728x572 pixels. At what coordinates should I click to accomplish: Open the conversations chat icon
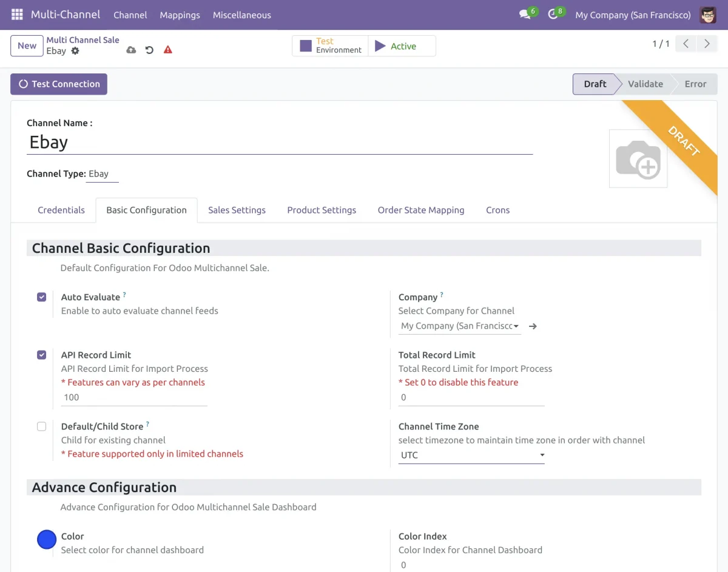pyautogui.click(x=525, y=15)
